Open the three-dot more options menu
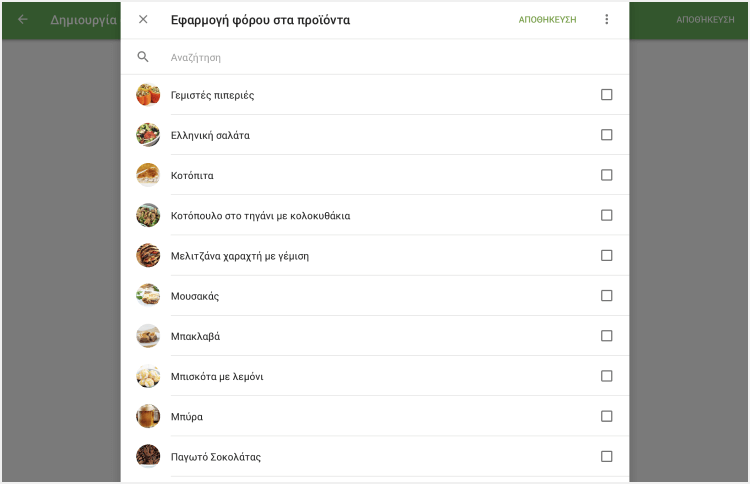Image resolution: width=750 pixels, height=484 pixels. coord(606,19)
